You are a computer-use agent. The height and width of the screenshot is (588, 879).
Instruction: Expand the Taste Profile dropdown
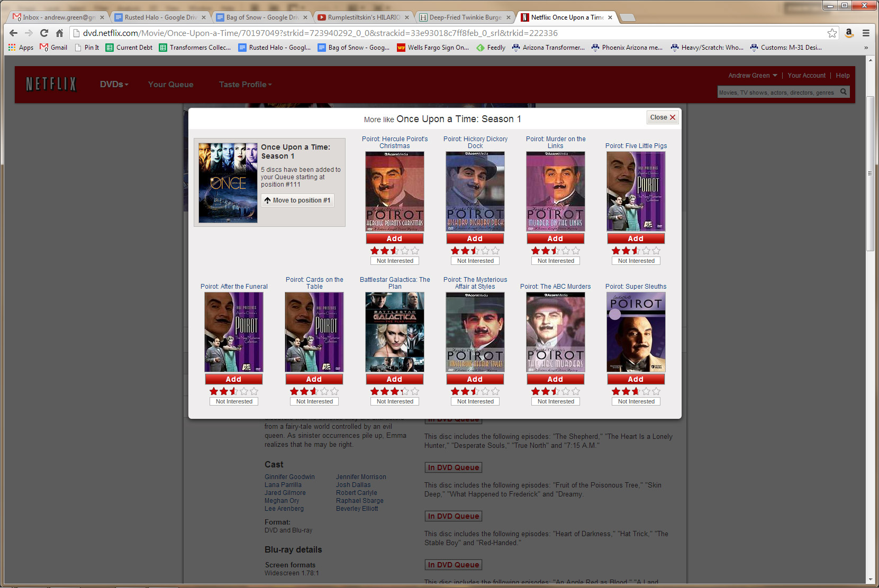point(245,84)
